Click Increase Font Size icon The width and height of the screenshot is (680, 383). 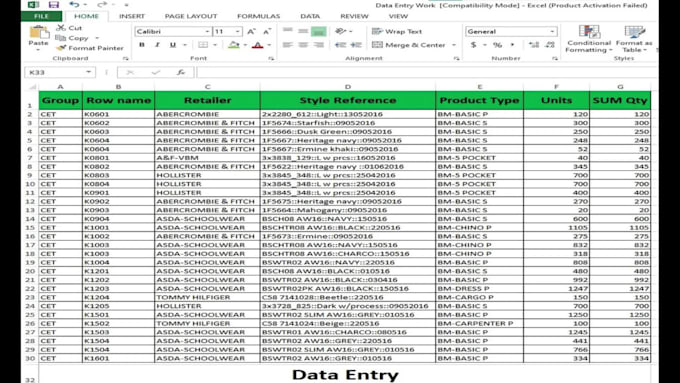251,31
